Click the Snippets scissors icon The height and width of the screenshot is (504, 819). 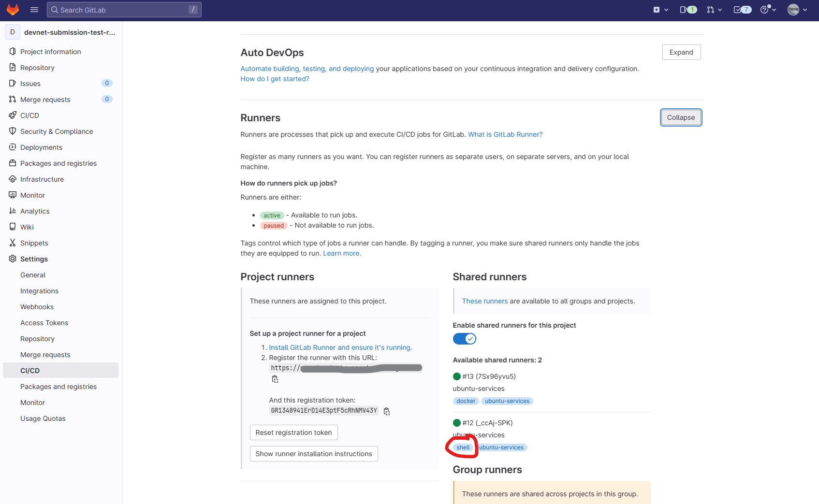(x=13, y=243)
